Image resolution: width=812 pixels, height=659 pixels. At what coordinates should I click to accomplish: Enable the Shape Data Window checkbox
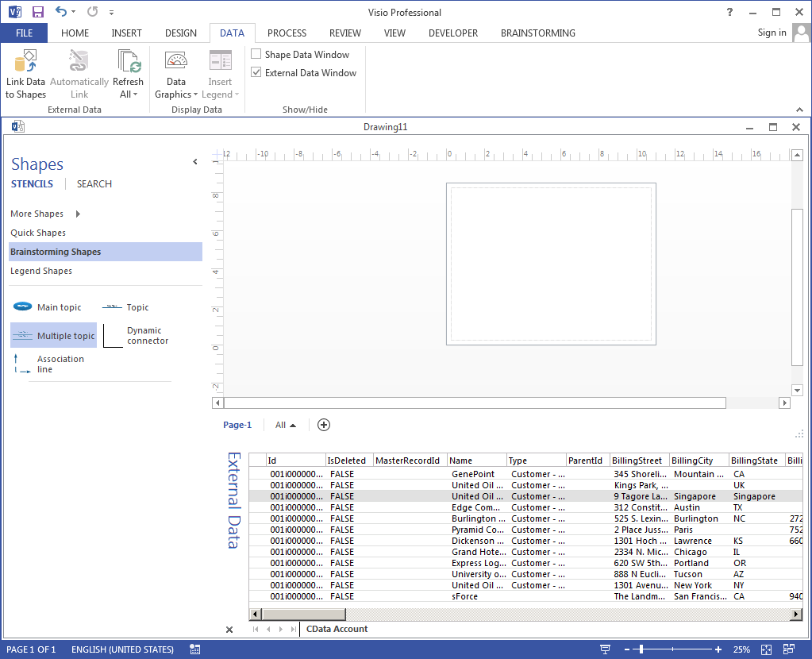[x=256, y=55]
